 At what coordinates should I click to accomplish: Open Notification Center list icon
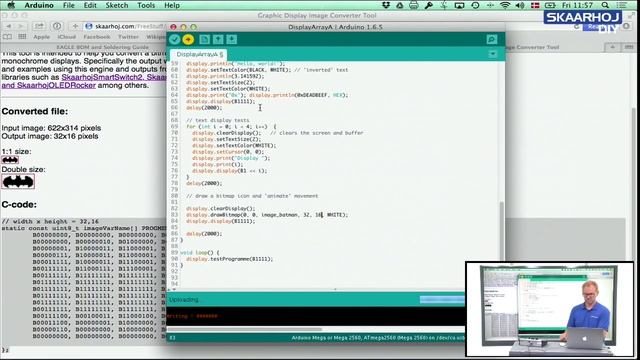pos(622,5)
